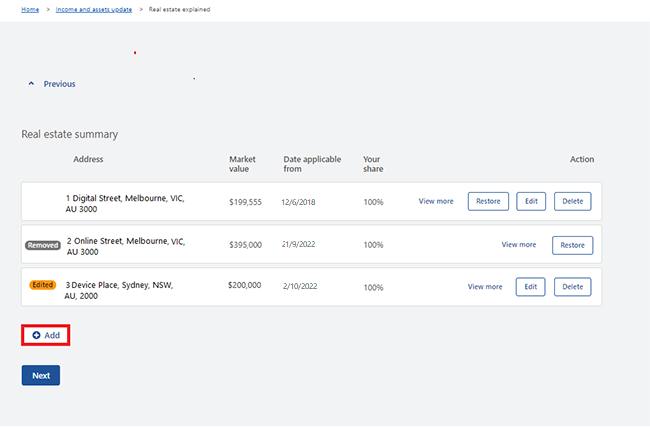Click the Address column header
The height and width of the screenshot is (427, 650).
point(88,159)
